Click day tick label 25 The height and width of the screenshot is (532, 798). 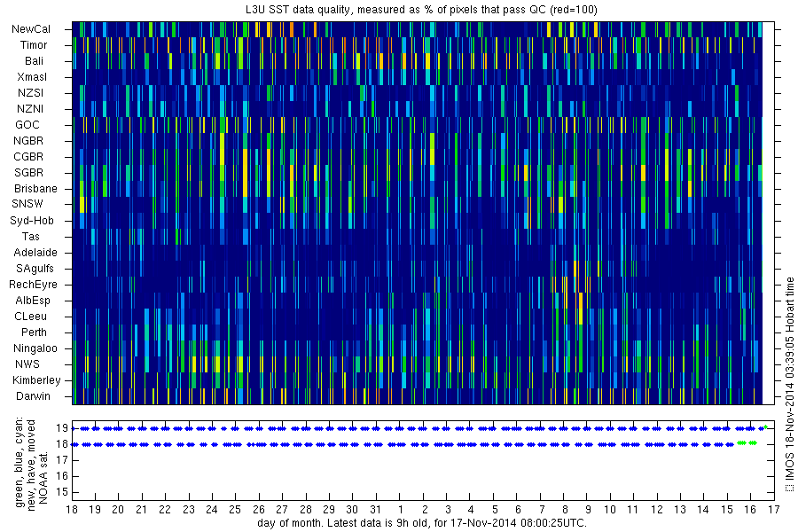(x=235, y=510)
